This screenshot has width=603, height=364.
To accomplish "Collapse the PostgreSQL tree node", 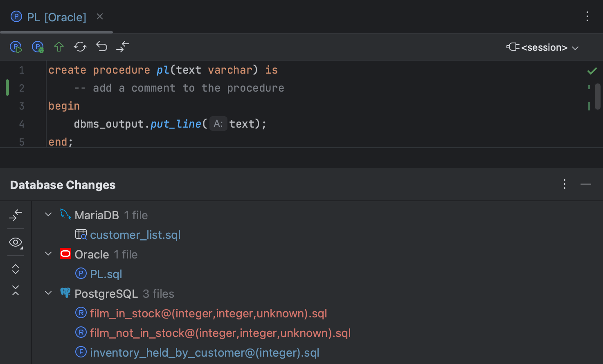I will [x=48, y=293].
